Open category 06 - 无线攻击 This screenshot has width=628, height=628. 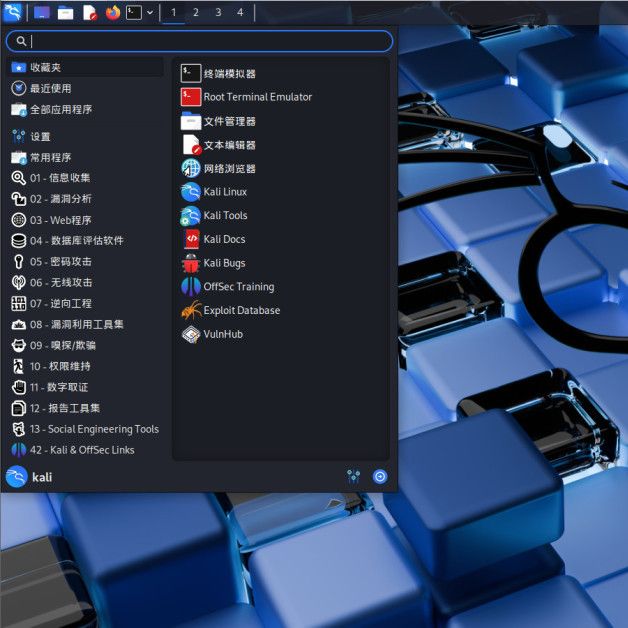tap(86, 282)
